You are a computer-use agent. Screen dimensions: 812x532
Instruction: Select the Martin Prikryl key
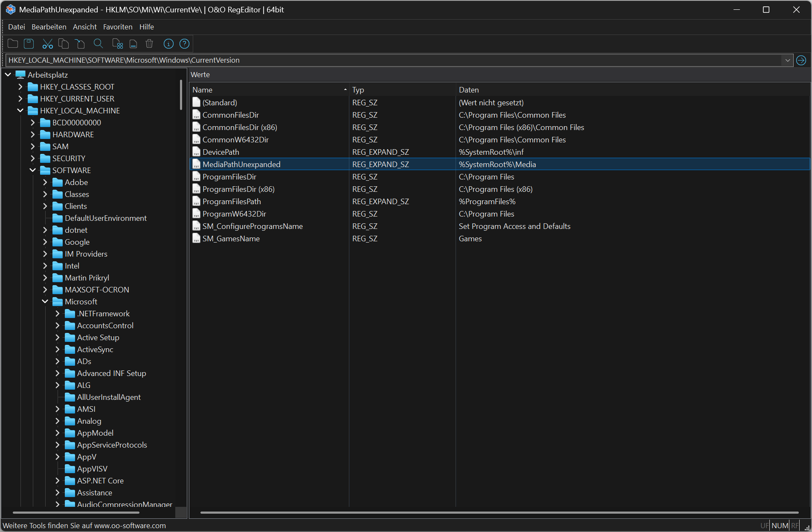pyautogui.click(x=87, y=278)
